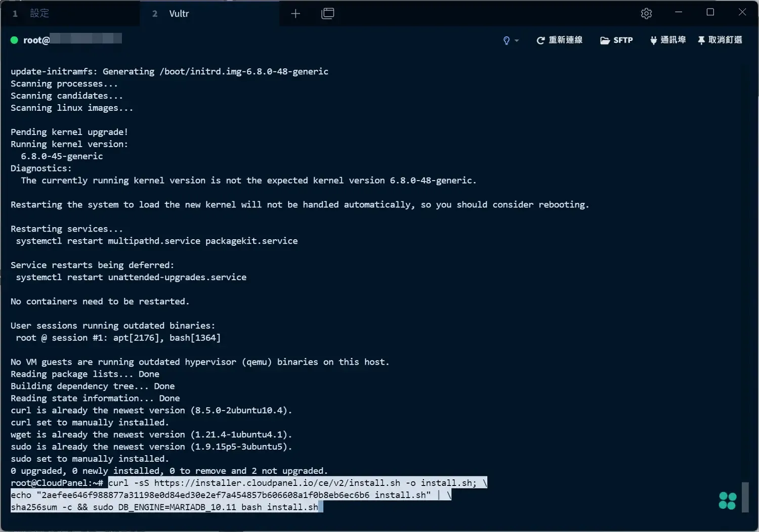Click the masked root@ hostname label
This screenshot has height=532, width=759.
point(66,39)
